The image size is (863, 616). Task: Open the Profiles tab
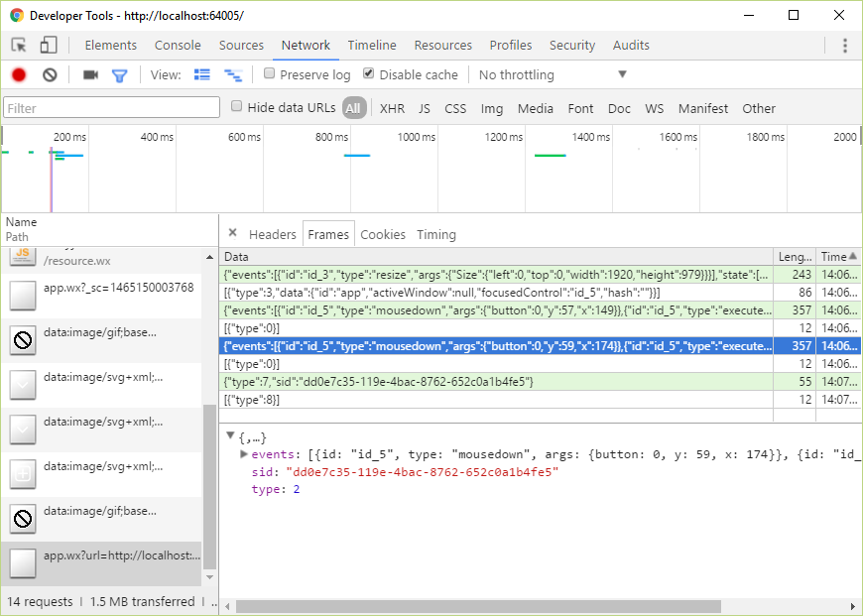(511, 46)
